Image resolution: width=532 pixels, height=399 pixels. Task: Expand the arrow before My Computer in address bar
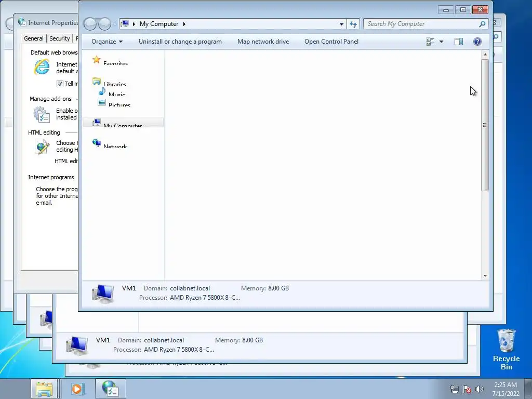[134, 24]
